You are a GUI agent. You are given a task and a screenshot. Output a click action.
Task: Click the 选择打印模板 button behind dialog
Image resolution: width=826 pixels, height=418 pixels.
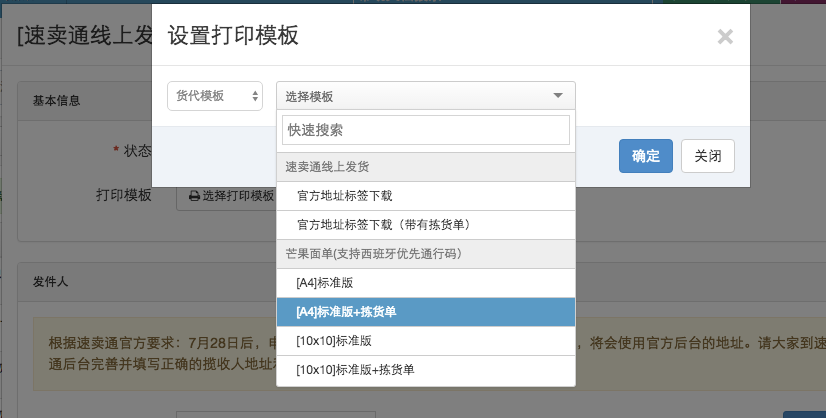tap(227, 196)
